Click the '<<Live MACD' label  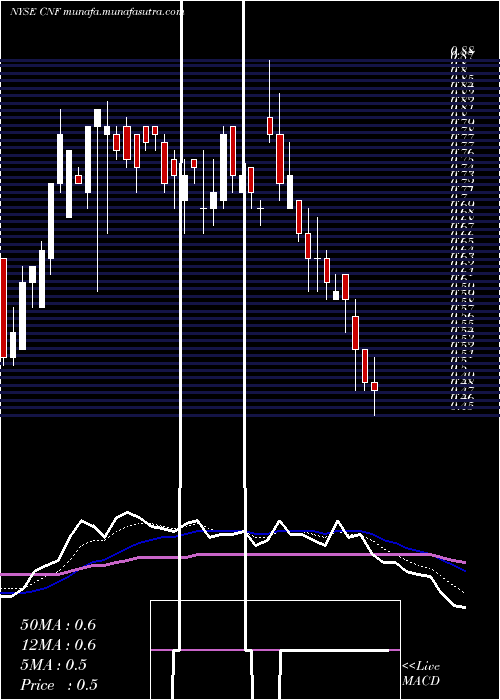[421, 674]
